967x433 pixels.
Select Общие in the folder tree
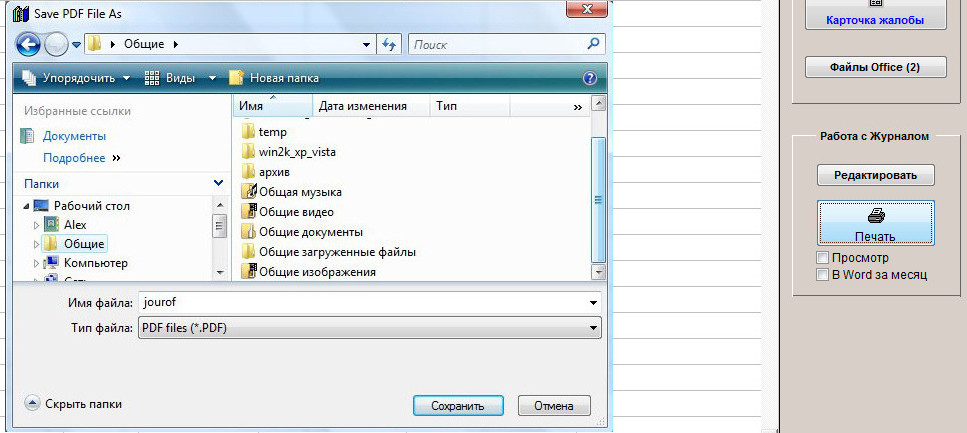click(84, 244)
